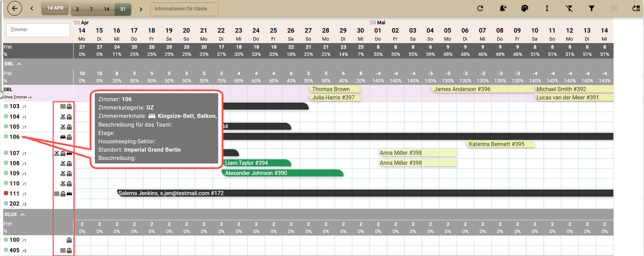
Task: Select room 100 row label
Action: (14, 240)
